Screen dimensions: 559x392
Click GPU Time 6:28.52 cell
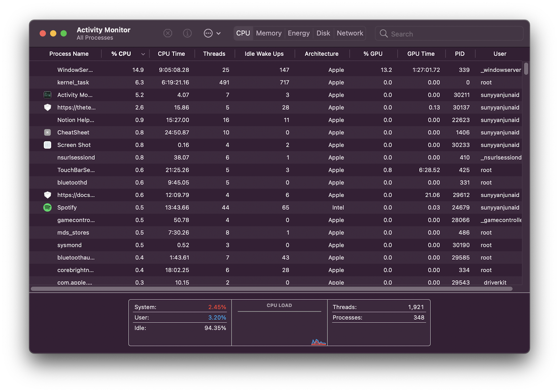point(429,170)
